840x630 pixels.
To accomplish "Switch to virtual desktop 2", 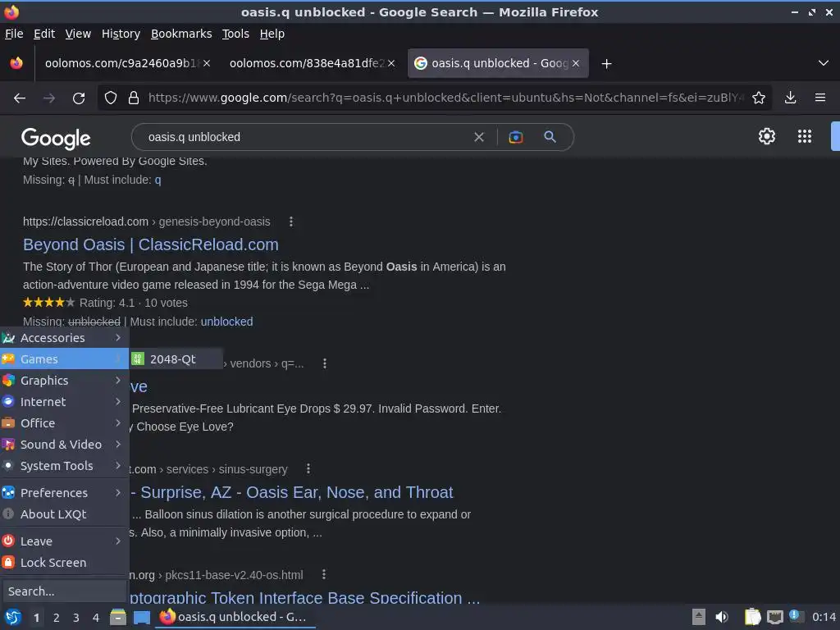I will tap(57, 618).
